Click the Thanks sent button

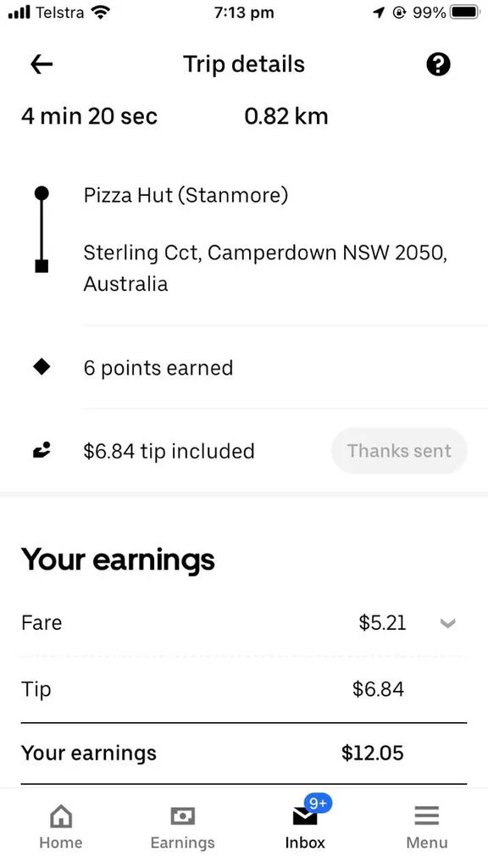click(x=399, y=451)
